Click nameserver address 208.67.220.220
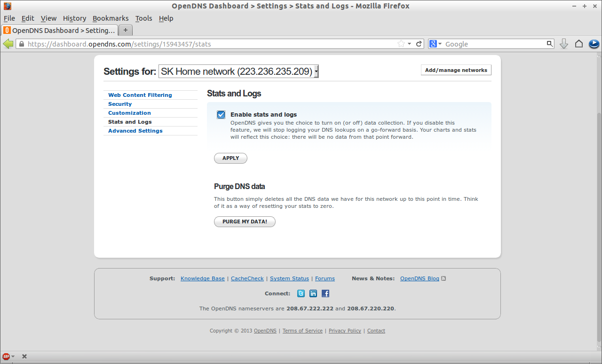602x364 pixels. (x=371, y=309)
